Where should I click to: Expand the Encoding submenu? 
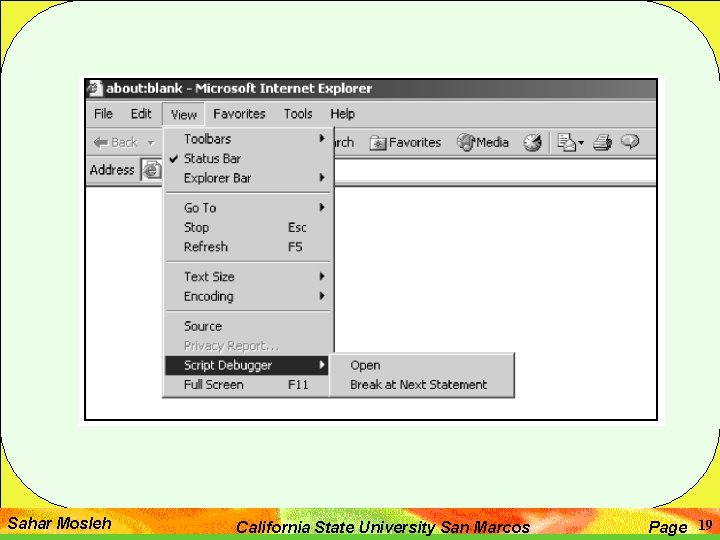pyautogui.click(x=248, y=296)
